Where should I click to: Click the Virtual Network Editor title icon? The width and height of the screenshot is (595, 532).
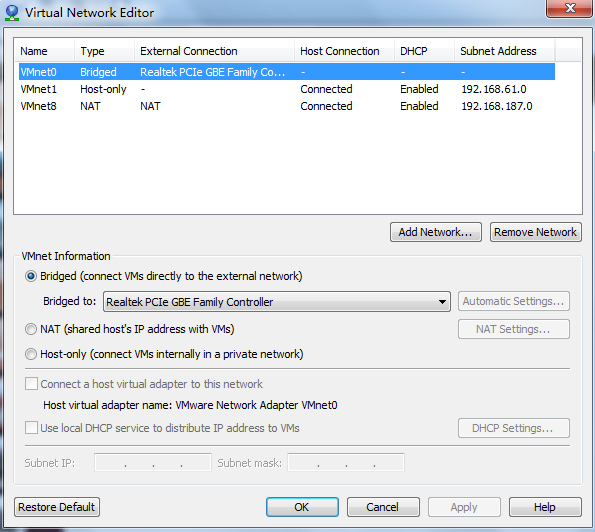12,13
